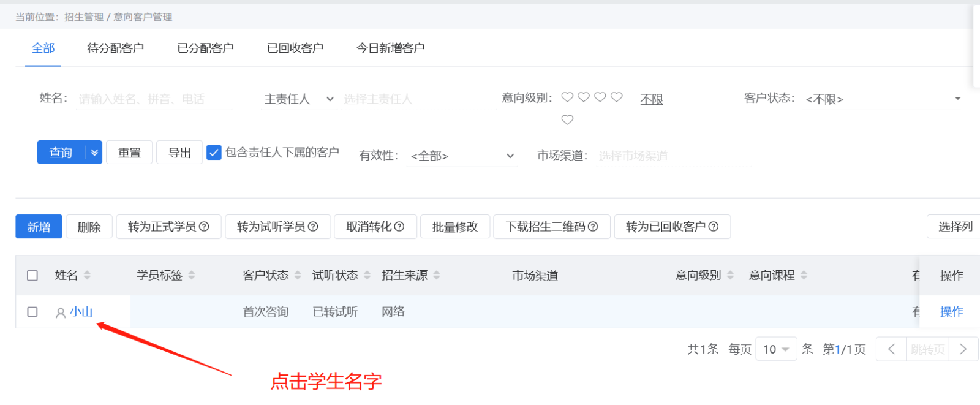Click help icon on 下载招生二维码 button
The height and width of the screenshot is (405, 980).
click(593, 227)
